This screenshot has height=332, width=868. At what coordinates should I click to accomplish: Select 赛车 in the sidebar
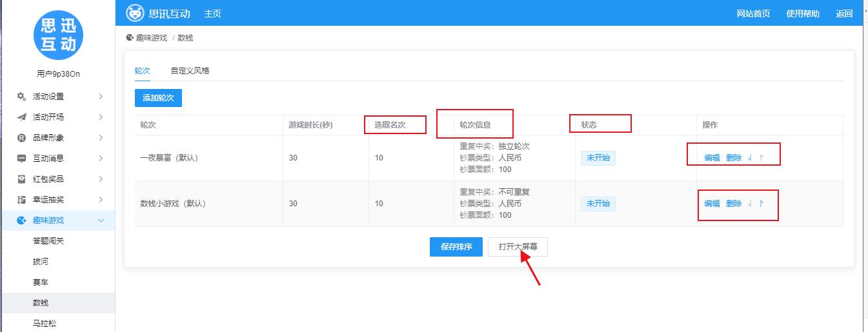pyautogui.click(x=57, y=282)
